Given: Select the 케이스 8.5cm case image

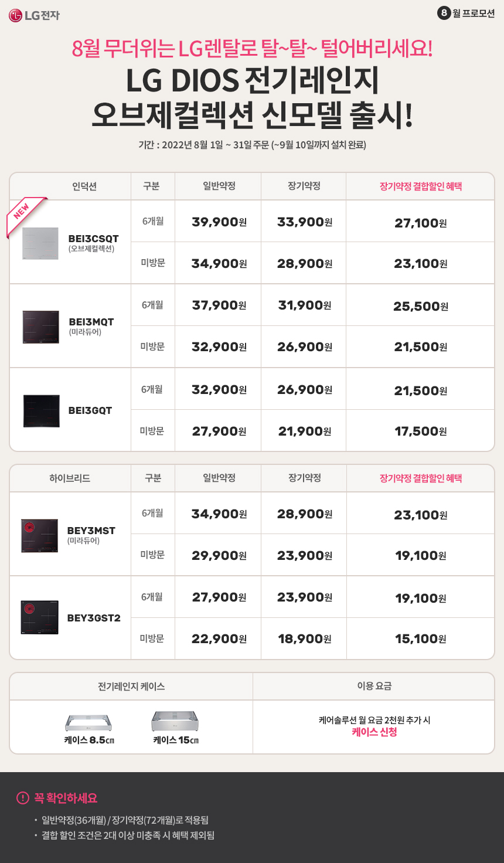Looking at the screenshot, I should tap(88, 723).
